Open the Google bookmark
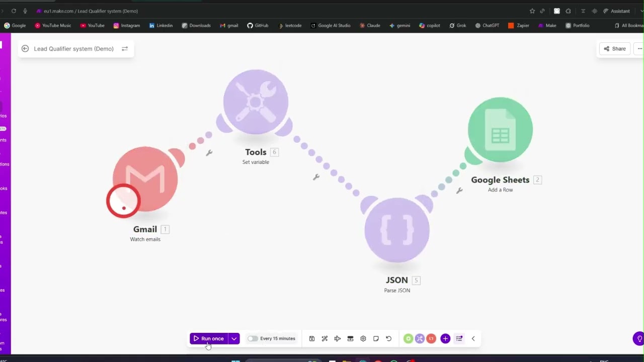 coord(15,26)
